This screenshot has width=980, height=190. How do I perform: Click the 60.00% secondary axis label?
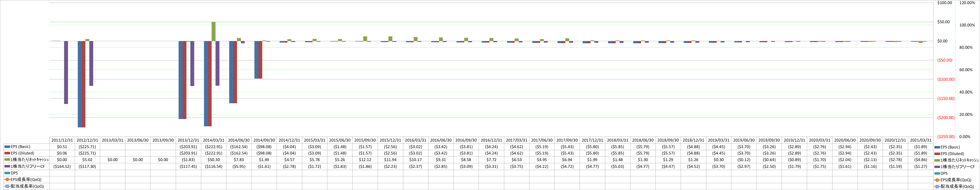coord(966,70)
